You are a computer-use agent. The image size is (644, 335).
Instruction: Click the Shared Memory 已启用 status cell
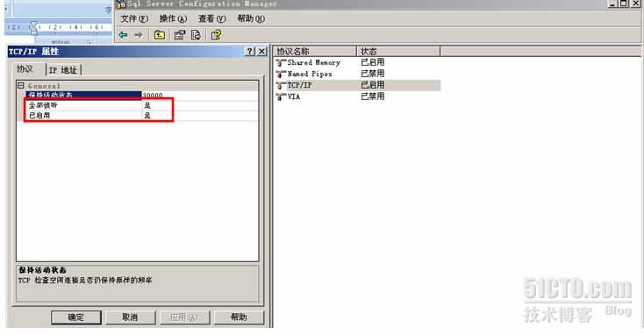pos(373,62)
